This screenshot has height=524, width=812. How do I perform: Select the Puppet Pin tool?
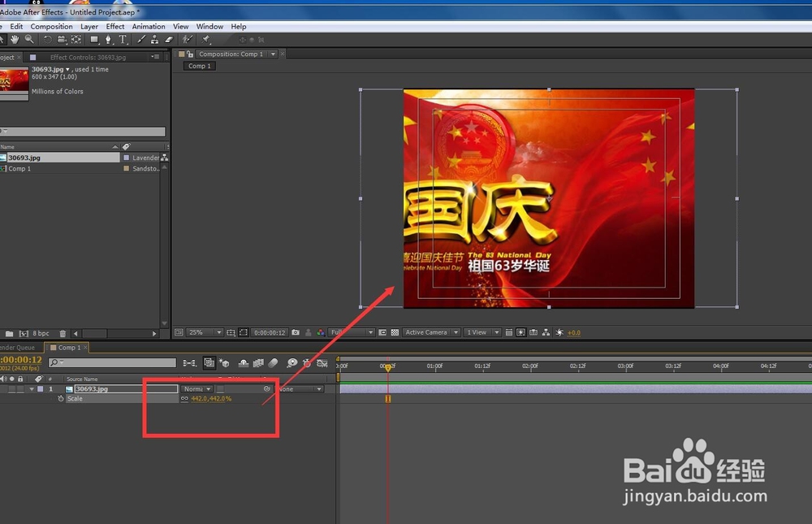(x=205, y=39)
